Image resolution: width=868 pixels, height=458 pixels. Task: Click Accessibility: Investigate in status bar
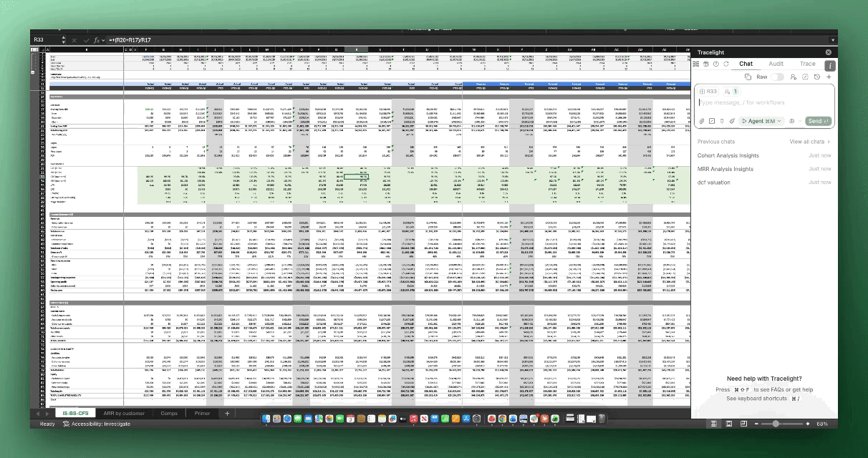point(96,424)
